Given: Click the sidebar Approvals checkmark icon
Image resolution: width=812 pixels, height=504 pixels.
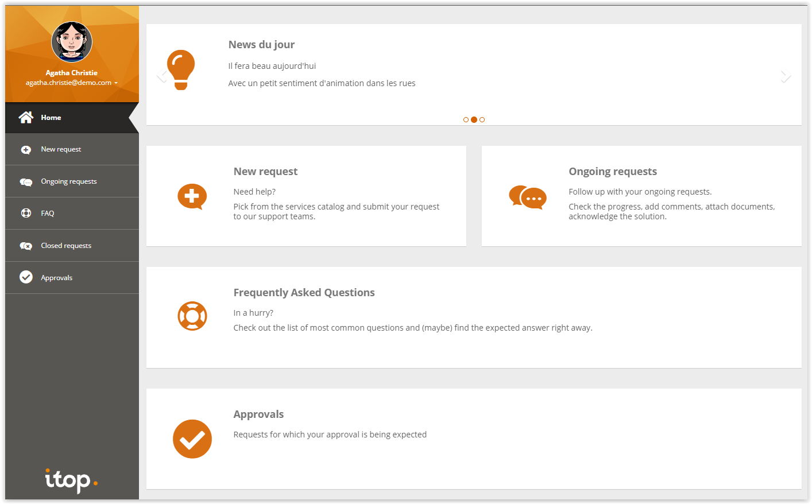Looking at the screenshot, I should coord(26,277).
